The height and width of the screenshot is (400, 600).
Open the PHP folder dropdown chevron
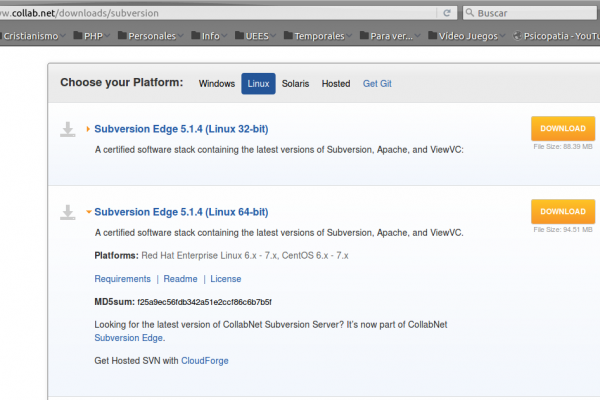tap(107, 36)
